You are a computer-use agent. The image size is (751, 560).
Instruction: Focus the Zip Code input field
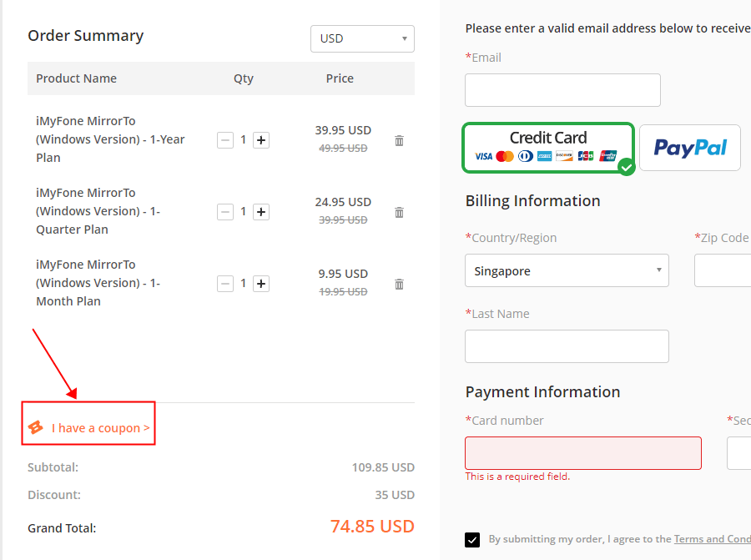[x=723, y=270]
